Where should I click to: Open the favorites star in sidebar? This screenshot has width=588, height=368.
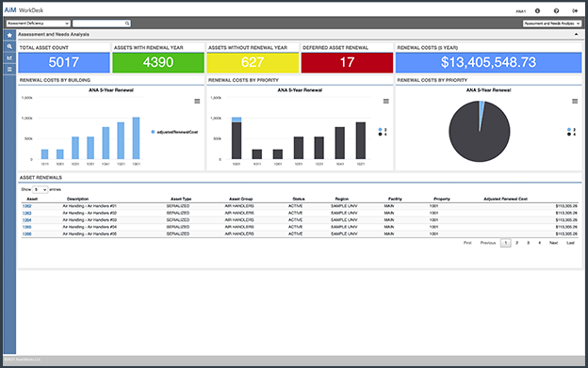pos(9,35)
